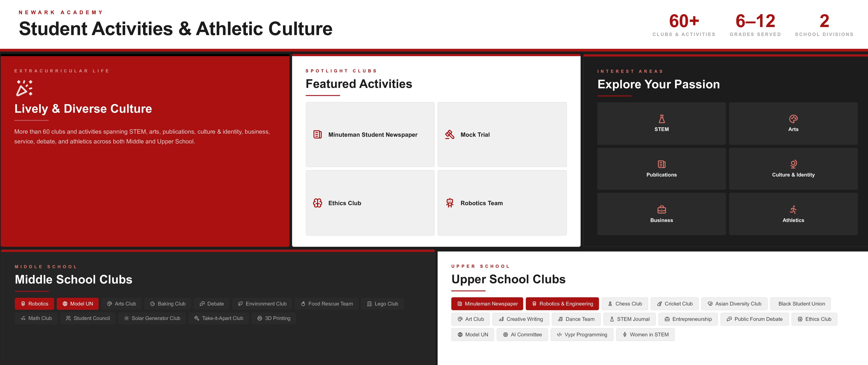This screenshot has width=868, height=365.
Task: Click the newspaper icon beside Minuteman Student Newspaper
Action: (x=317, y=135)
